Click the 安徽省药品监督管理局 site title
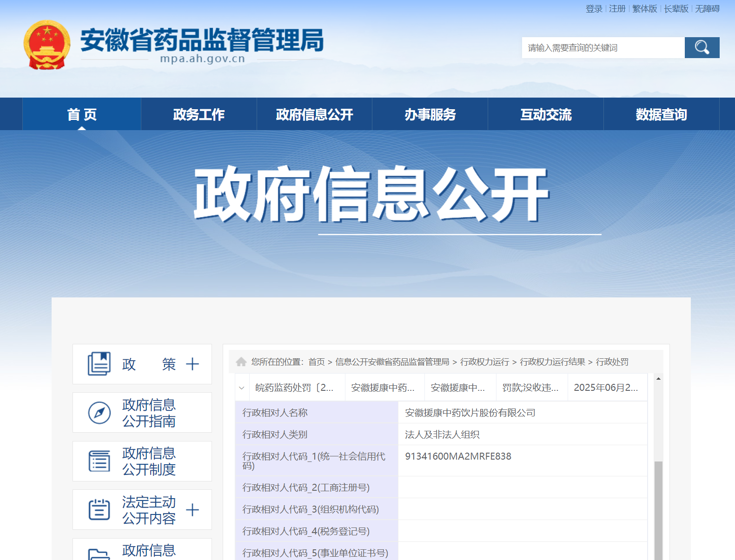 pyautogui.click(x=202, y=40)
